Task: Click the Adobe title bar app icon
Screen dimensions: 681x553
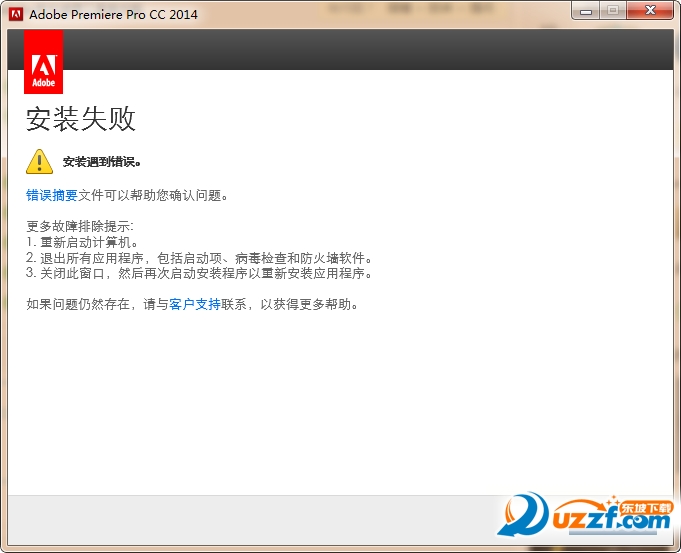Action: [x=16, y=14]
